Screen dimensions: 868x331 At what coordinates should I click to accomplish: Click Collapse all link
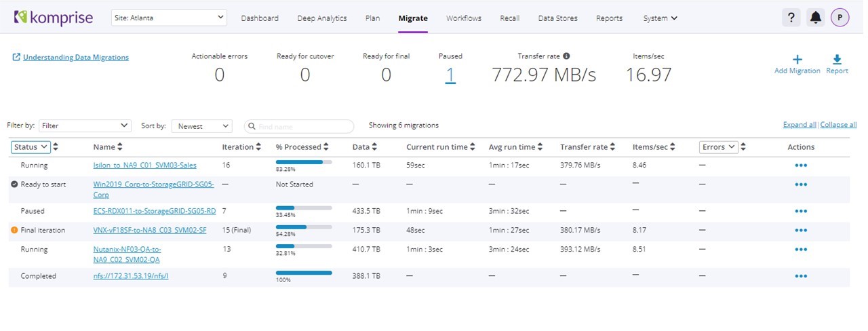(x=838, y=125)
